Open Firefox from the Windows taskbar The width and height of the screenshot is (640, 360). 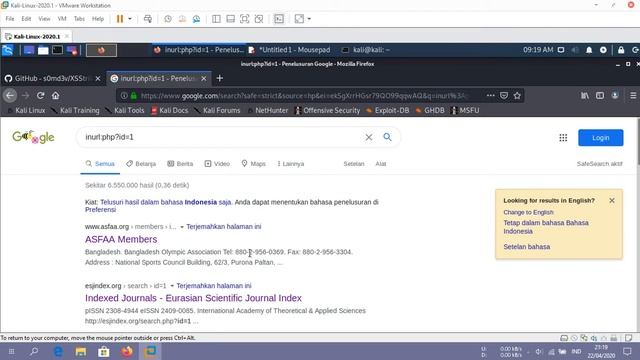(x=127, y=351)
